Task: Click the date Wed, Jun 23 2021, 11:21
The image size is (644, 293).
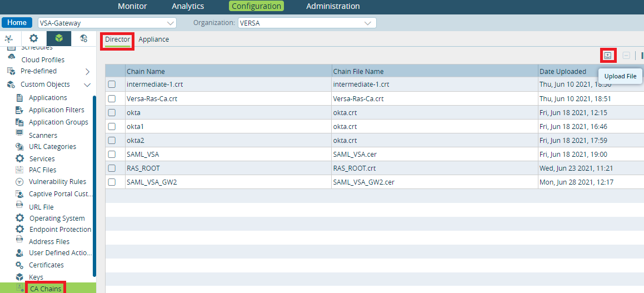Action: click(x=576, y=168)
